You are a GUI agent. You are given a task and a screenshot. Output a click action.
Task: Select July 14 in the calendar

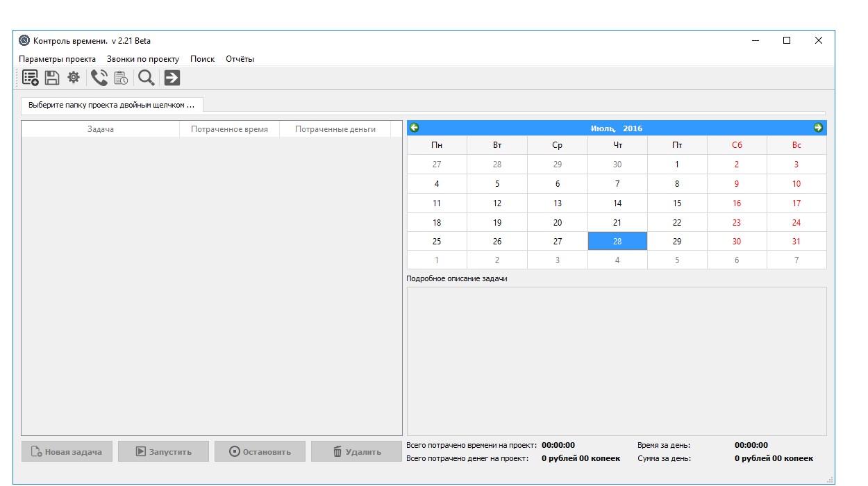pyautogui.click(x=617, y=203)
